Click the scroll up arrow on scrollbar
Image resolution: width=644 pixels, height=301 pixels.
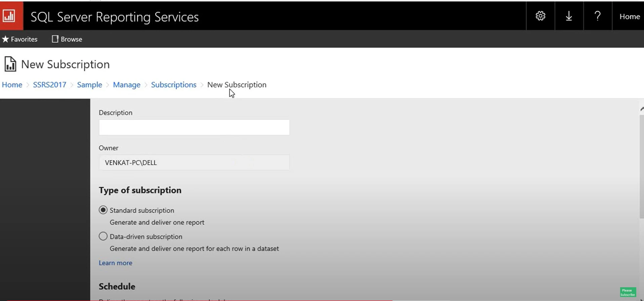click(x=642, y=109)
